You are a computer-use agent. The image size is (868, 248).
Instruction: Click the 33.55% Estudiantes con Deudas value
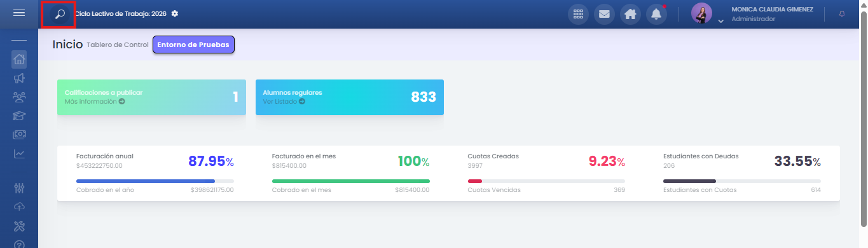[x=797, y=162]
